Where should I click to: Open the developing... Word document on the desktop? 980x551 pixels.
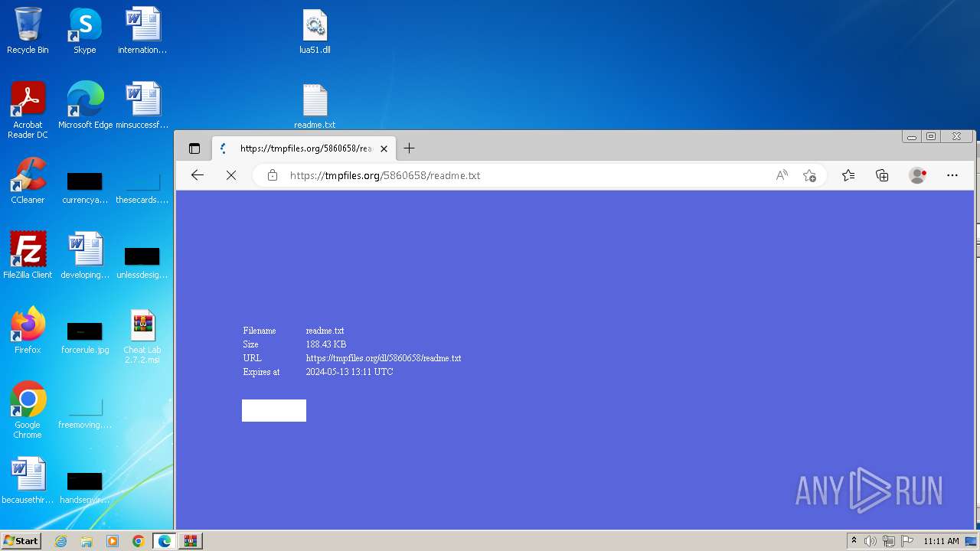(85, 255)
